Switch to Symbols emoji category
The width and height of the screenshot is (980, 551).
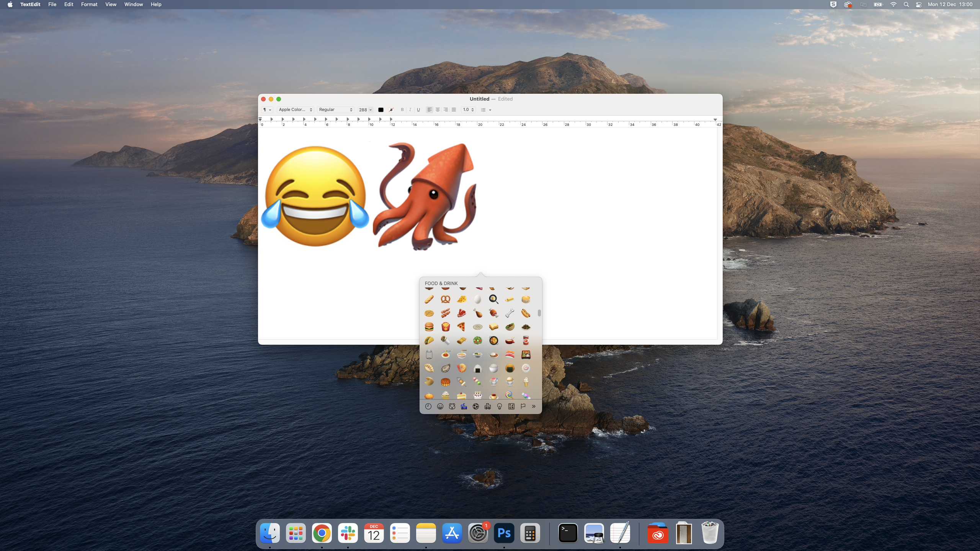tap(511, 406)
